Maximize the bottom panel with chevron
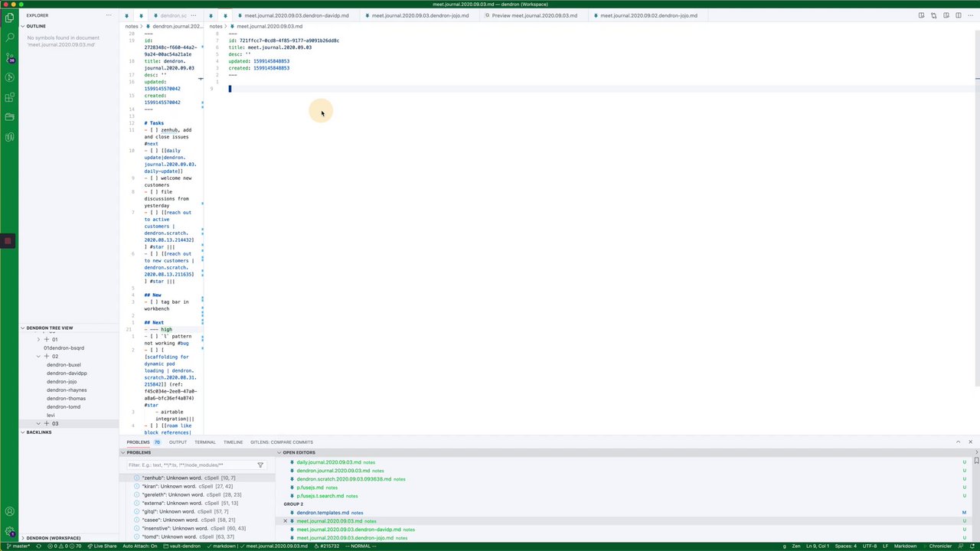The height and width of the screenshot is (551, 980). [x=958, y=442]
